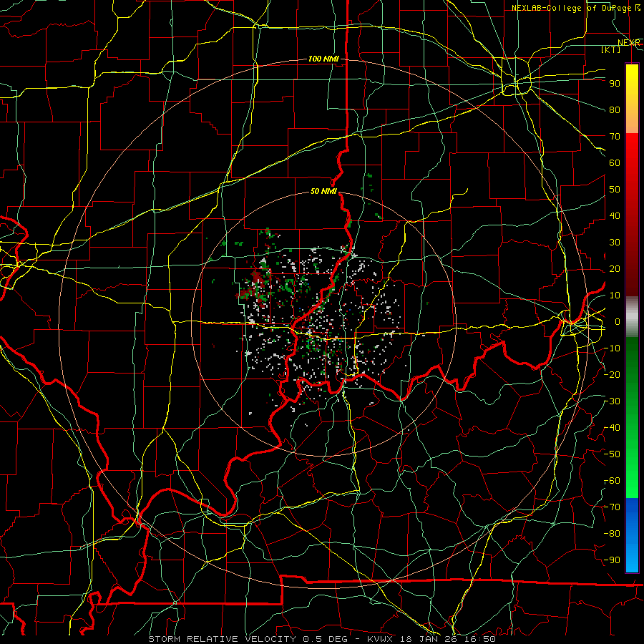Click the positive "40" scale label

615,215
